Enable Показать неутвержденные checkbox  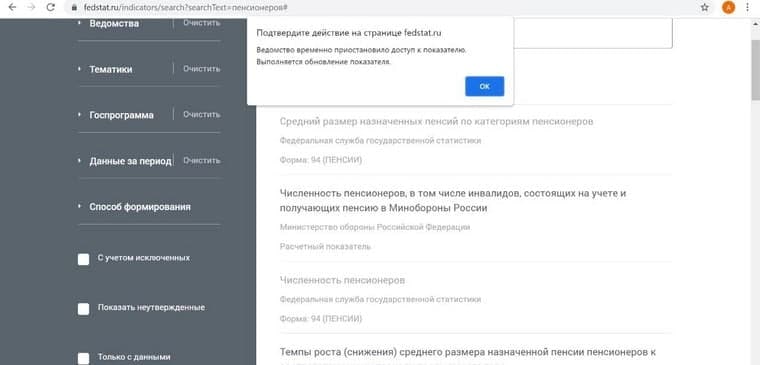(83, 309)
